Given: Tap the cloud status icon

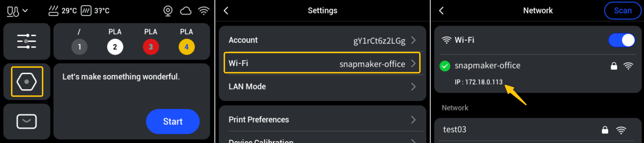Looking at the screenshot, I should (186, 11).
